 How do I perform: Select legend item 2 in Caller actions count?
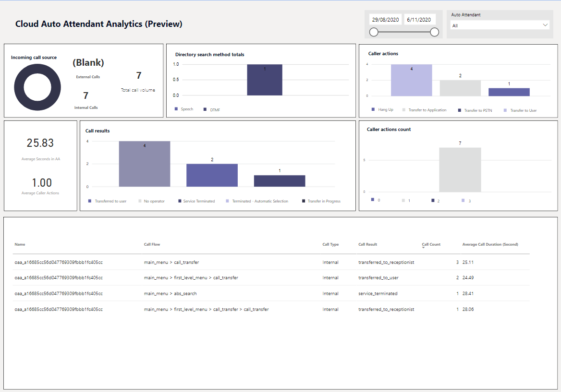click(x=436, y=201)
